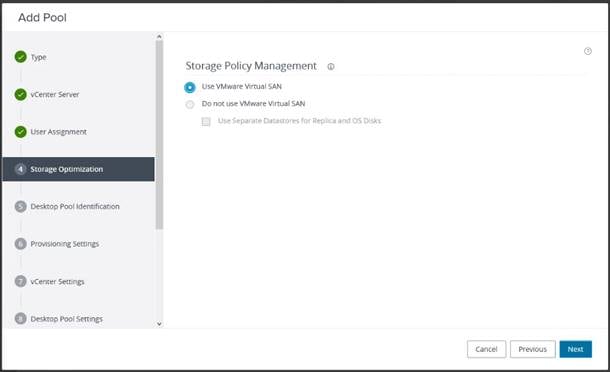Click the step 5 circle icon
Viewport: 610px width, 372px height.
tap(20, 206)
